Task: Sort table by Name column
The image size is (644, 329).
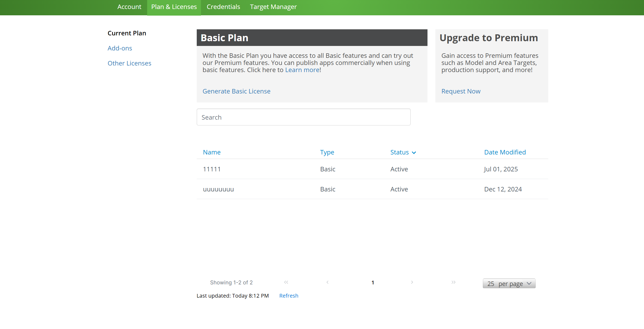Action: (x=212, y=152)
